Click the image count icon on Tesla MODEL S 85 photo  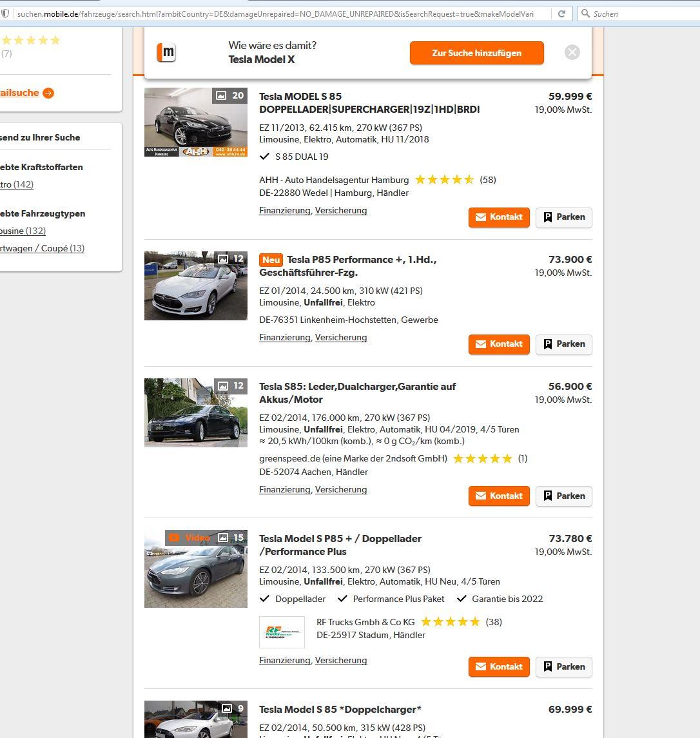(x=222, y=95)
